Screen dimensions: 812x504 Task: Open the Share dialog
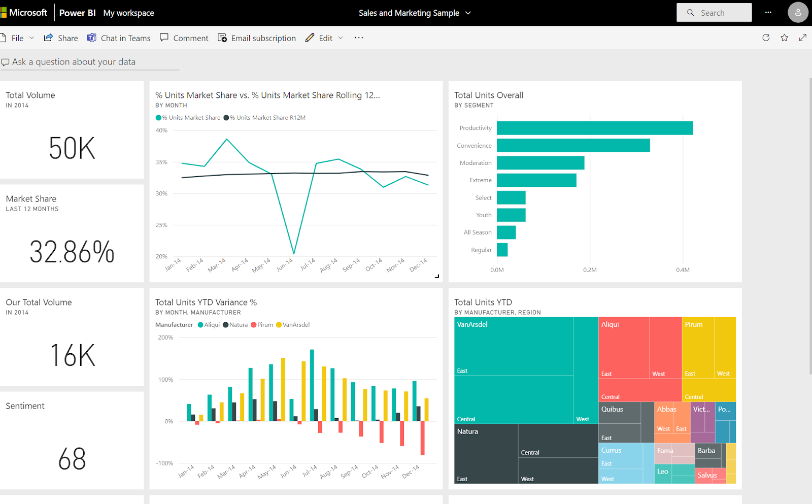coord(60,38)
